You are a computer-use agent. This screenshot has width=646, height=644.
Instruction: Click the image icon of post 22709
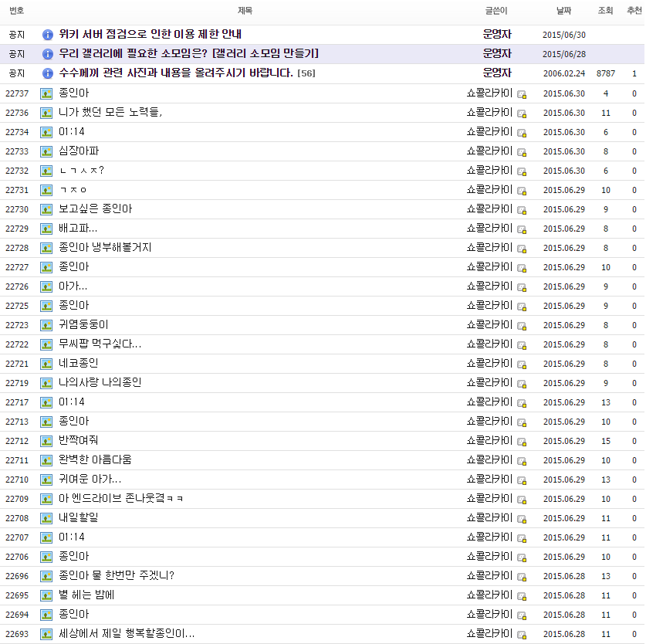tap(46, 499)
